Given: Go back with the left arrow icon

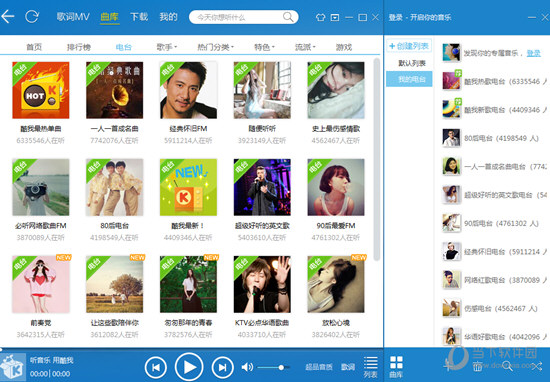Looking at the screenshot, I should tap(7, 16).
